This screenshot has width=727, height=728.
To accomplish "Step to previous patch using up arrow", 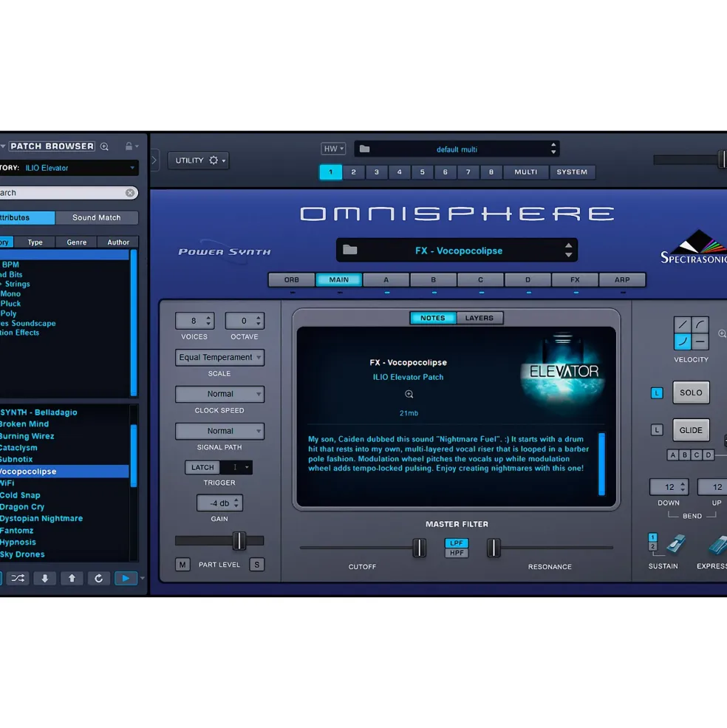I will coord(568,246).
